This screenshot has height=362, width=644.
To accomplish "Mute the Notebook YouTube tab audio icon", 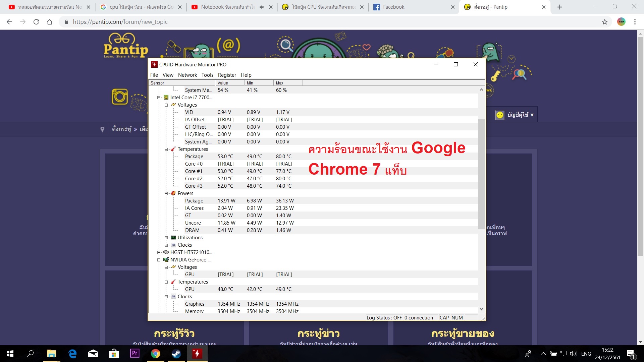I will click(x=262, y=7).
